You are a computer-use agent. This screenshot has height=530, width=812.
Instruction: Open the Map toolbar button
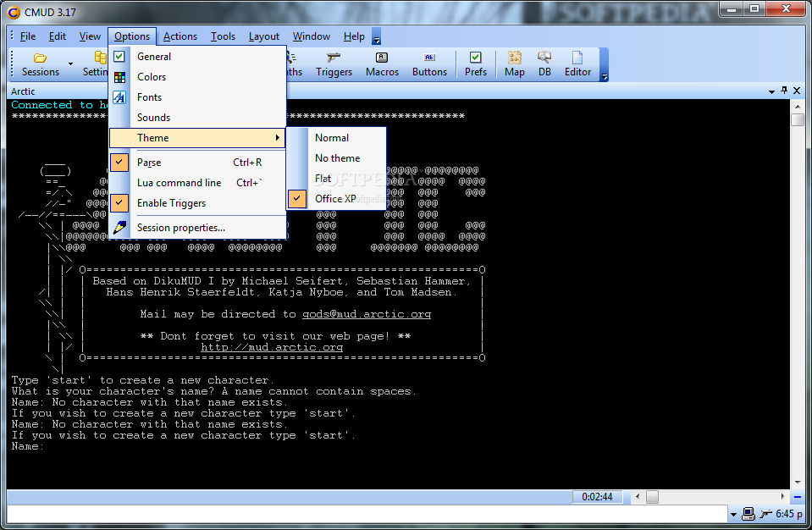(514, 64)
